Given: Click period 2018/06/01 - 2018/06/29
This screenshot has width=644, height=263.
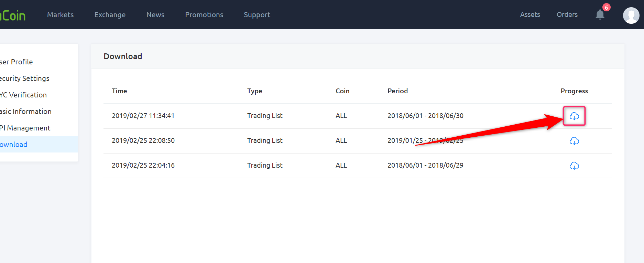Looking at the screenshot, I should [426, 165].
